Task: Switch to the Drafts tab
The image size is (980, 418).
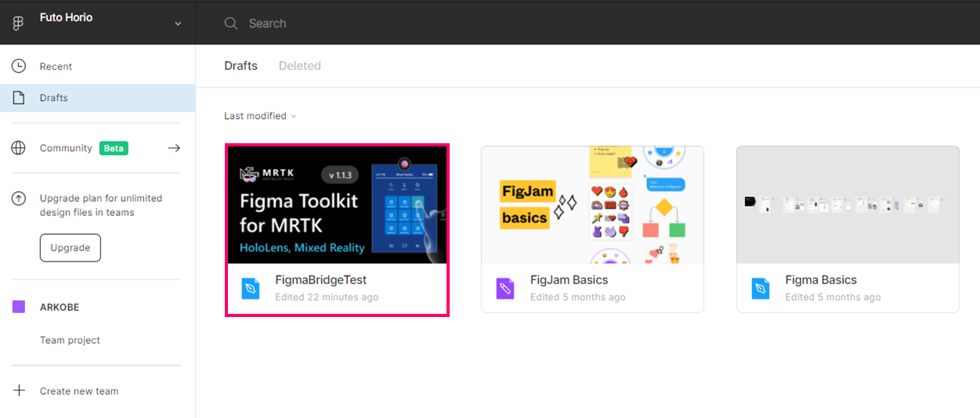Action: [x=240, y=66]
